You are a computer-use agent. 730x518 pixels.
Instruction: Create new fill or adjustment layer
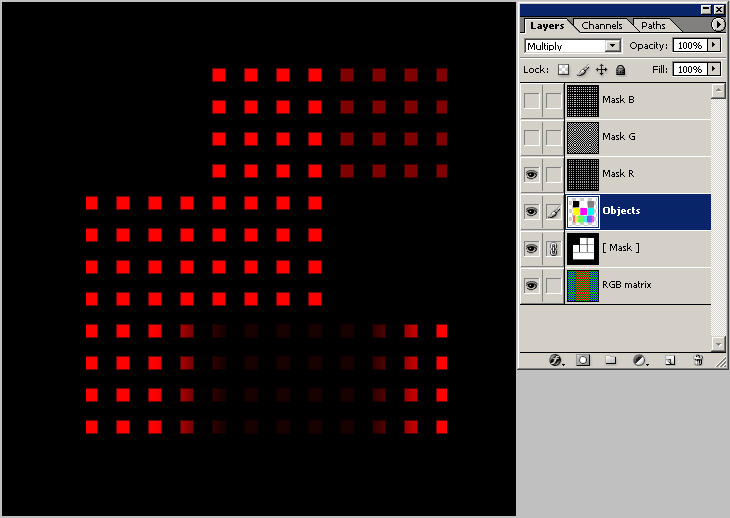(x=640, y=360)
